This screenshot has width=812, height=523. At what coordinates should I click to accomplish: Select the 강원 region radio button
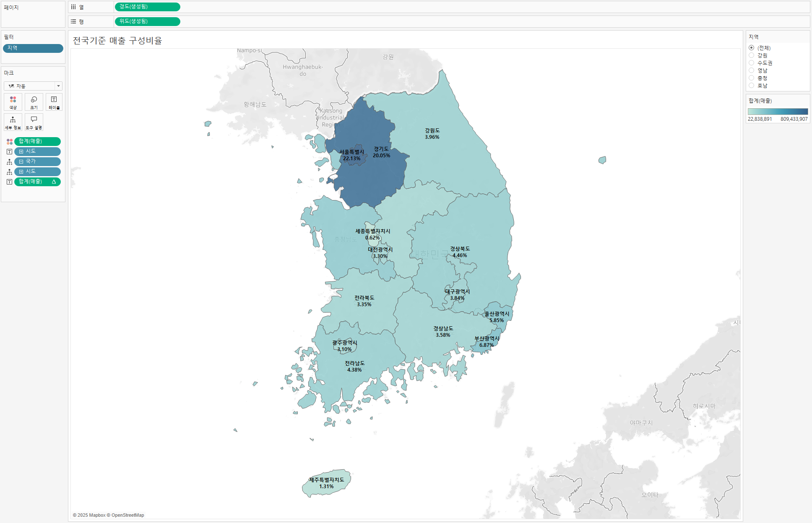(x=752, y=55)
